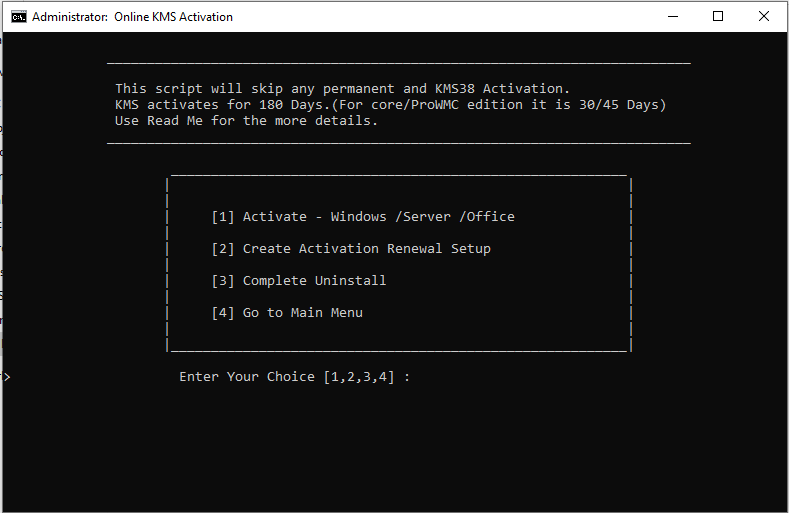Image resolution: width=789 pixels, height=513 pixels.
Task: Select option [4] Go to Main Menu
Action: (287, 313)
